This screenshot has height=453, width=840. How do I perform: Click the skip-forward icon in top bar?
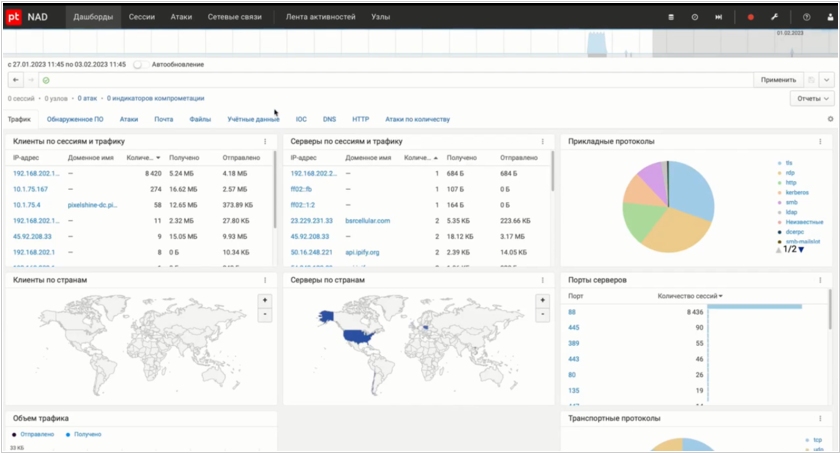pyautogui.click(x=719, y=17)
